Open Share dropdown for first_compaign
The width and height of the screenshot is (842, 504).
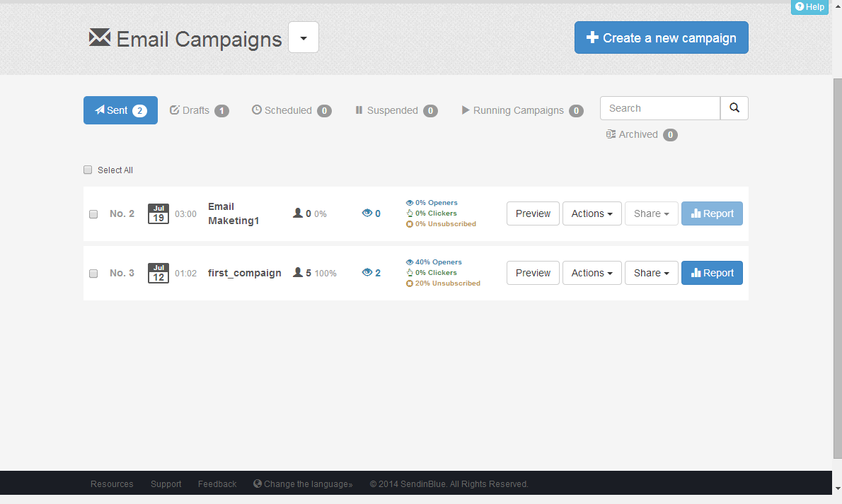tap(651, 273)
